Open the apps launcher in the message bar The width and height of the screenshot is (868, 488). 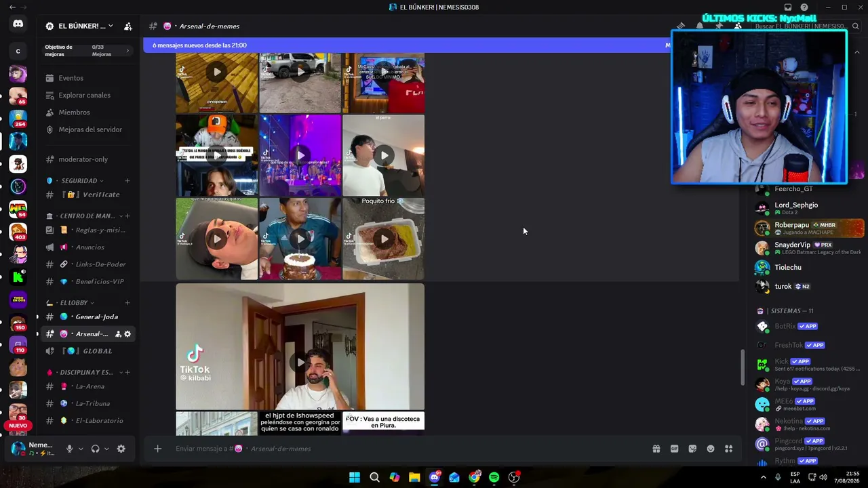coord(729,449)
